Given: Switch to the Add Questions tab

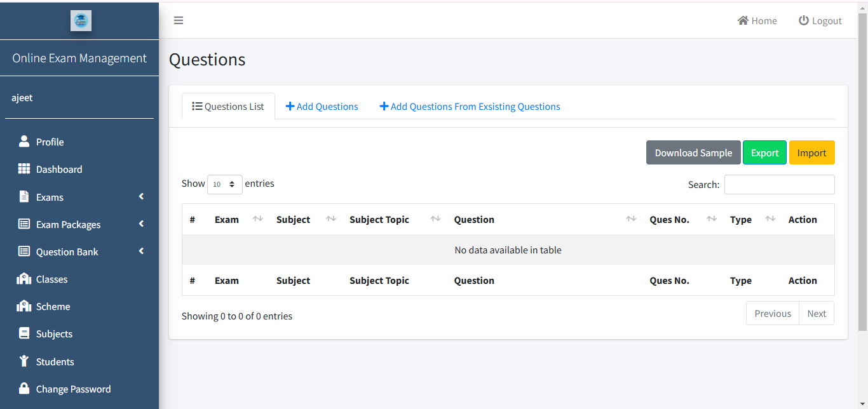Looking at the screenshot, I should click(x=322, y=107).
